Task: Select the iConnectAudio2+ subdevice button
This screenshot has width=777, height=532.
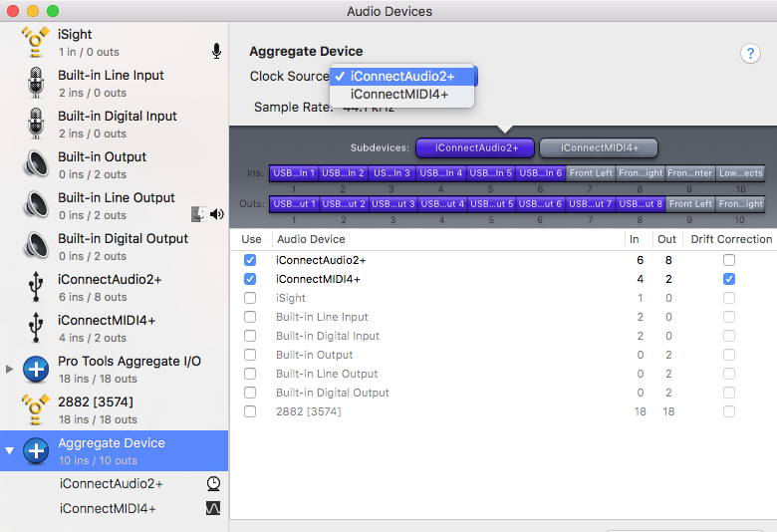Action: click(475, 147)
